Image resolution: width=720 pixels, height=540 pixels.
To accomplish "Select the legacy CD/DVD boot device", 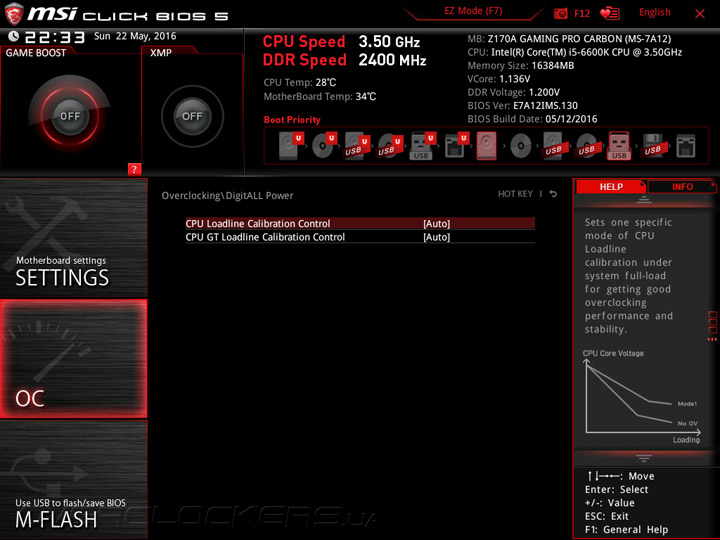I will (521, 146).
